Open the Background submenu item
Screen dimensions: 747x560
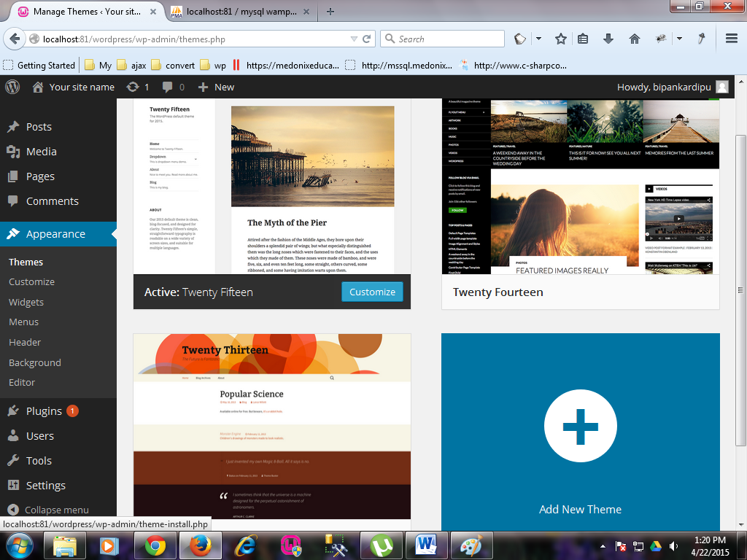(x=35, y=362)
